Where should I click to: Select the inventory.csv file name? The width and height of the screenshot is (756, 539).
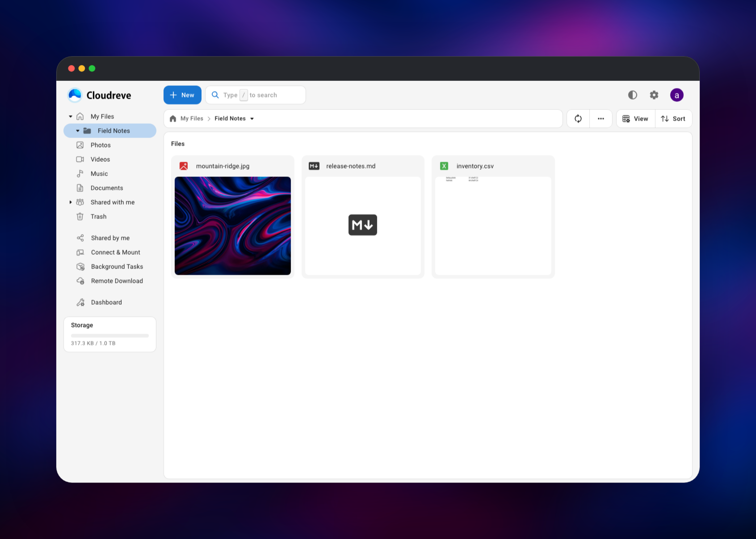pyautogui.click(x=475, y=166)
